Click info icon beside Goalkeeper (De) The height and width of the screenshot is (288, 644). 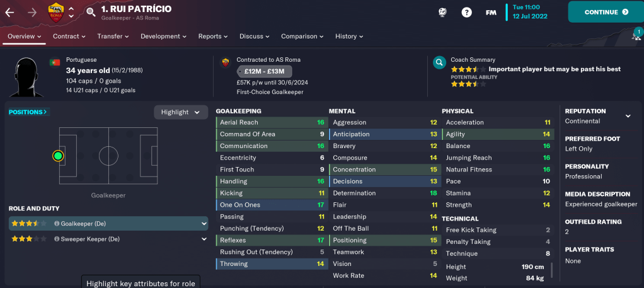click(57, 223)
